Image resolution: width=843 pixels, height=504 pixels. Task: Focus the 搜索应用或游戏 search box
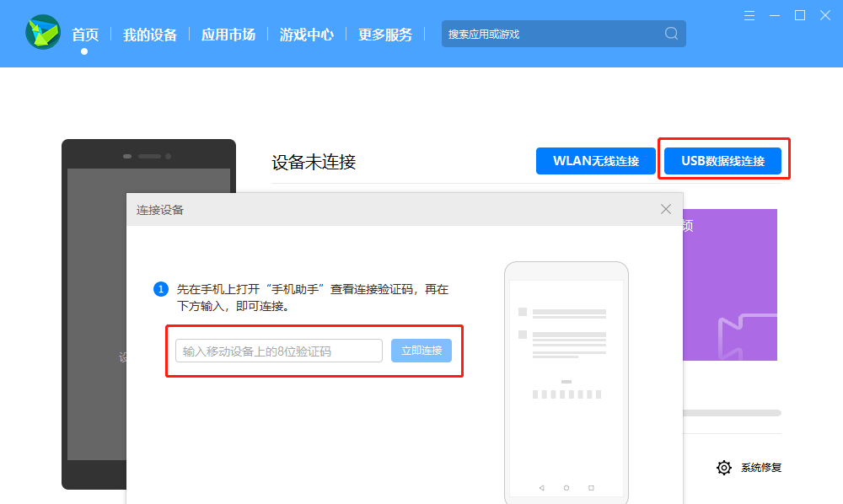click(552, 34)
